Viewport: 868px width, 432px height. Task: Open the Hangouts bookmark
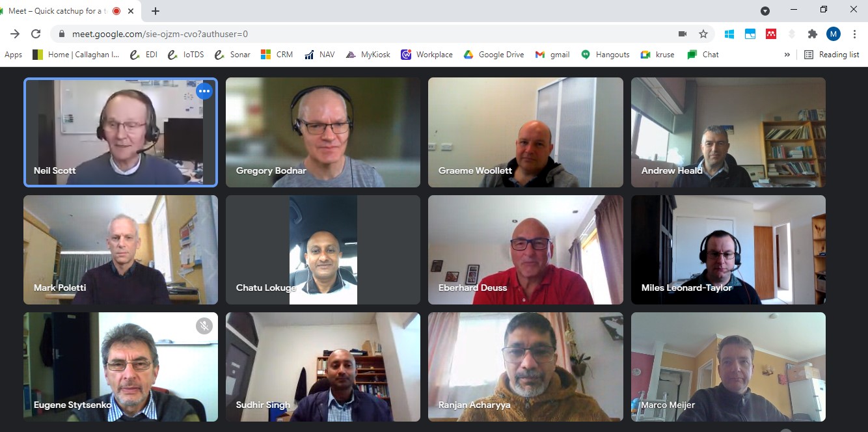605,55
